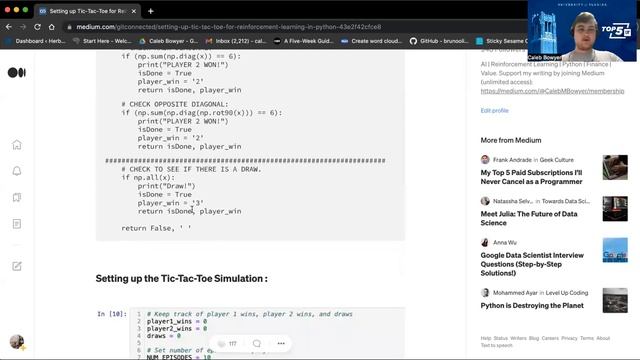Read My Top 5 Paid Subscriptions article
The image size is (640, 360).
[531, 177]
